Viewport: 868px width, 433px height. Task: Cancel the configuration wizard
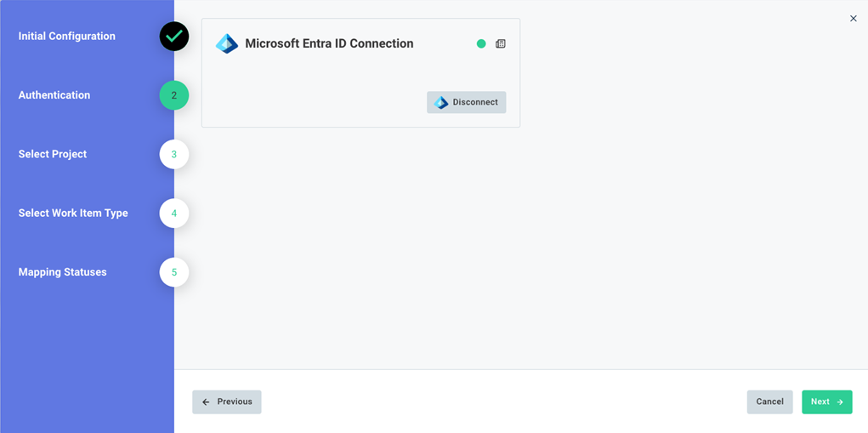point(769,402)
